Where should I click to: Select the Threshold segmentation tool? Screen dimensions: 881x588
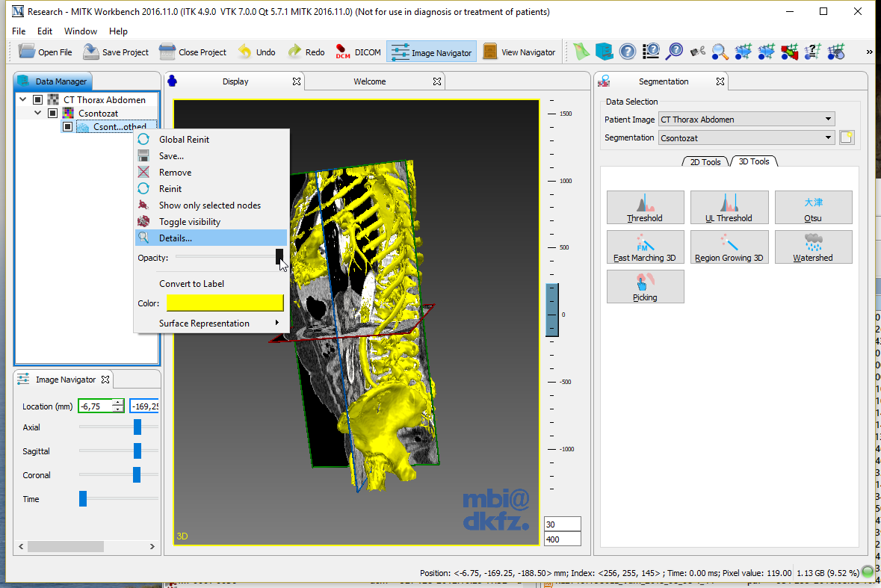pyautogui.click(x=645, y=208)
